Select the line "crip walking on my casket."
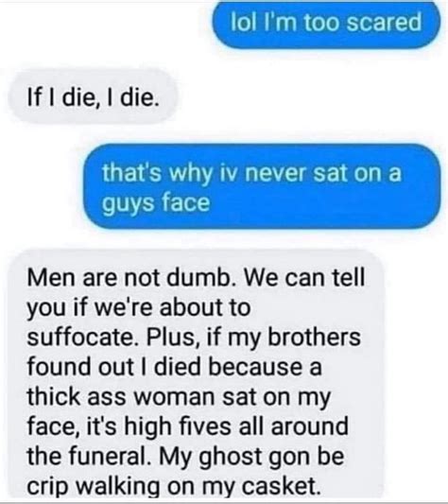 pyautogui.click(x=174, y=486)
